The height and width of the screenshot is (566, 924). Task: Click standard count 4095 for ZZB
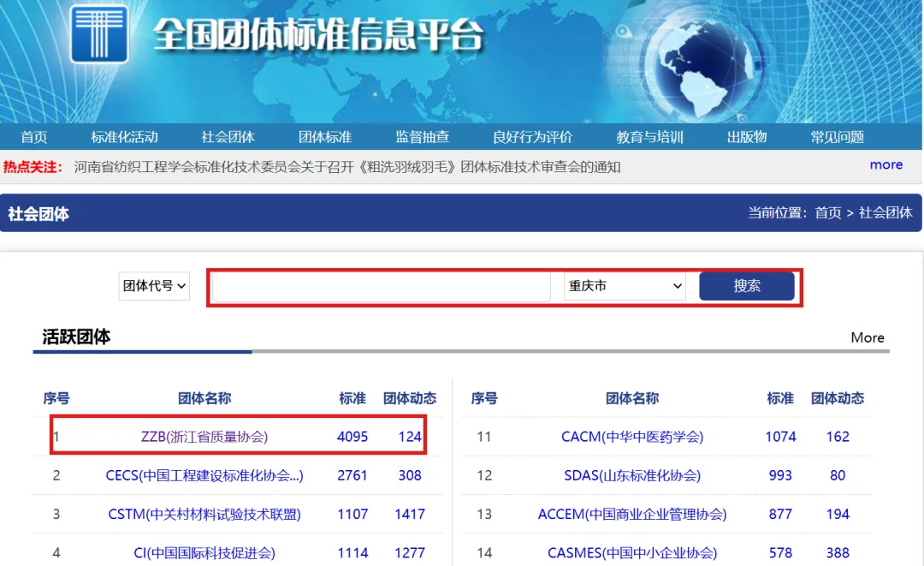pyautogui.click(x=352, y=437)
